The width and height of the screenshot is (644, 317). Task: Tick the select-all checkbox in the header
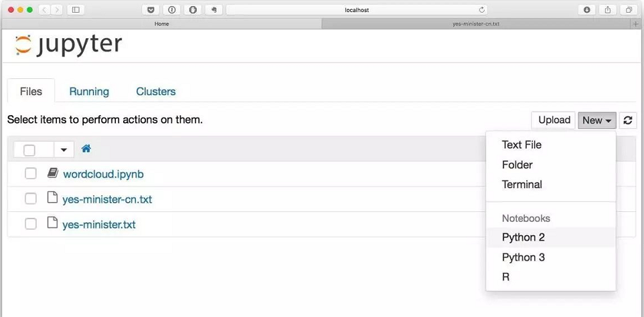pyautogui.click(x=29, y=150)
